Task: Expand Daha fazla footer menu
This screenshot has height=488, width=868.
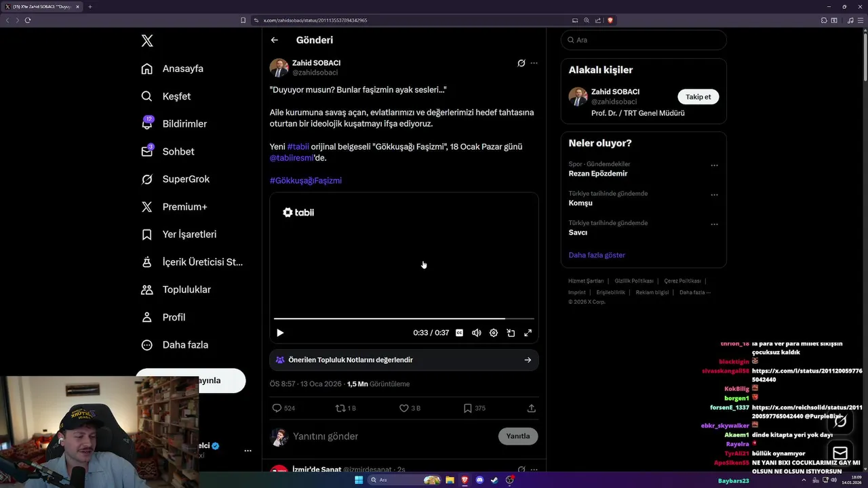Action: (695, 292)
